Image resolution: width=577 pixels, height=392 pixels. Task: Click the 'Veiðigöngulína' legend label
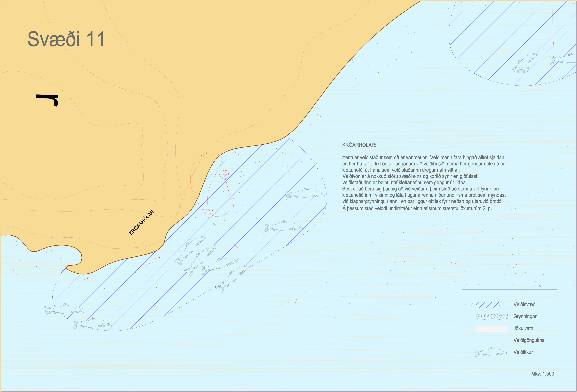(529, 340)
